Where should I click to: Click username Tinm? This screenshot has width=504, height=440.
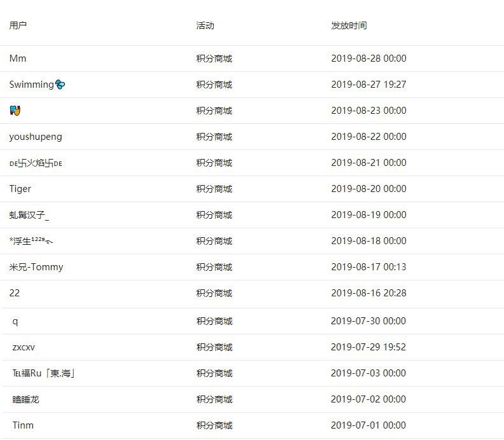[23, 425]
